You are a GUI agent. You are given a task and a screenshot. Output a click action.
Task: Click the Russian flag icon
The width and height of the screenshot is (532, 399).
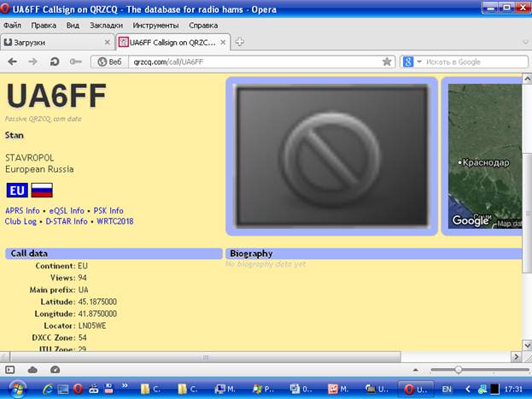click(42, 191)
